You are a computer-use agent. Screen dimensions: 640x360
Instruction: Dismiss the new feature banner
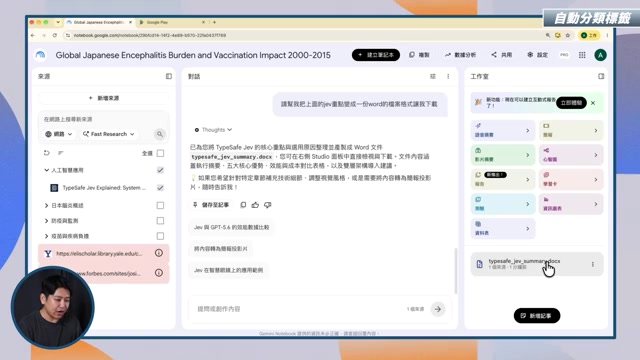point(593,103)
